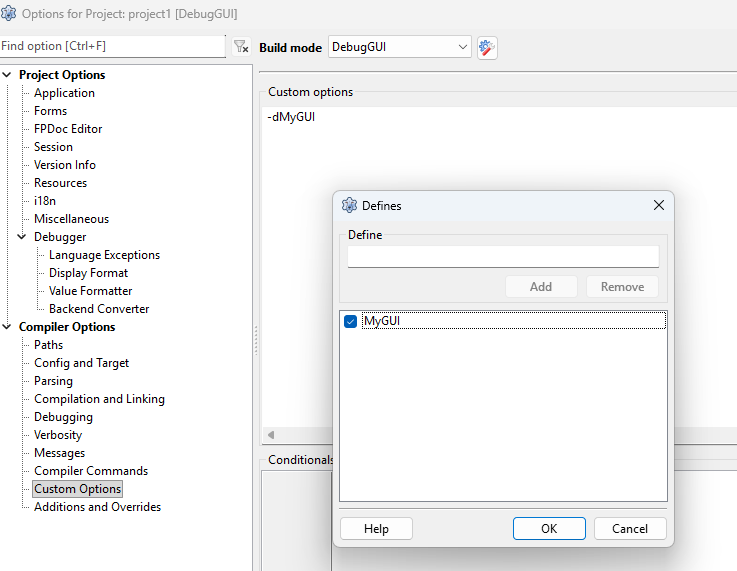Open build modes manager wand icon
Viewport: 737px width, 571px height.
click(x=487, y=47)
